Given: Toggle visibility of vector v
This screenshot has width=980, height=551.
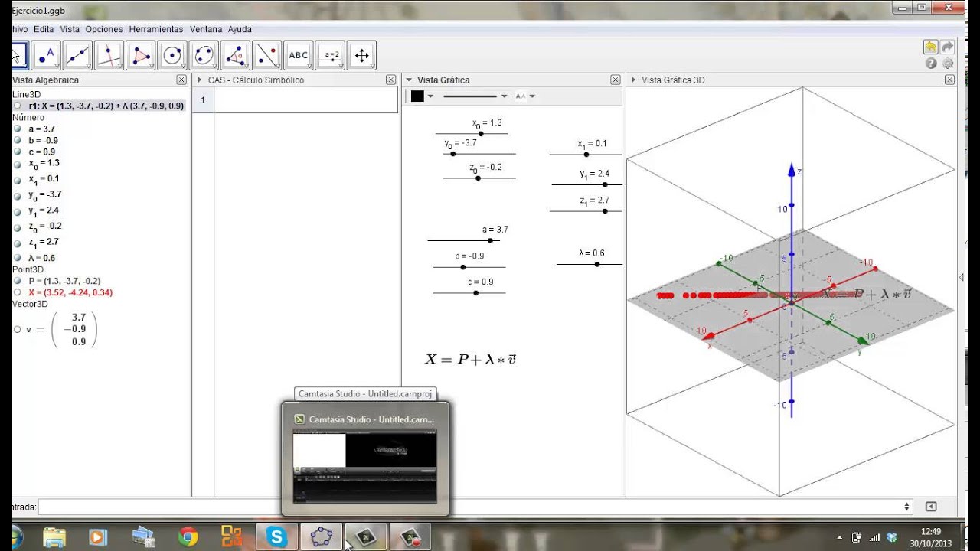Looking at the screenshot, I should (x=17, y=329).
